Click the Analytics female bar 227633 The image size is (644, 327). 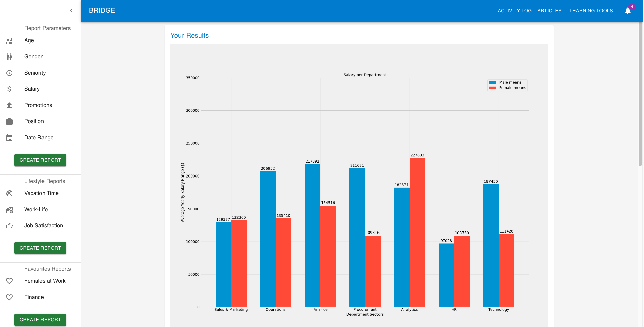click(x=417, y=232)
